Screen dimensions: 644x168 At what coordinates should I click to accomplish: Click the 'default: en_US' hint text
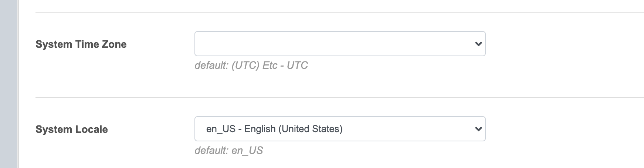pos(228,151)
